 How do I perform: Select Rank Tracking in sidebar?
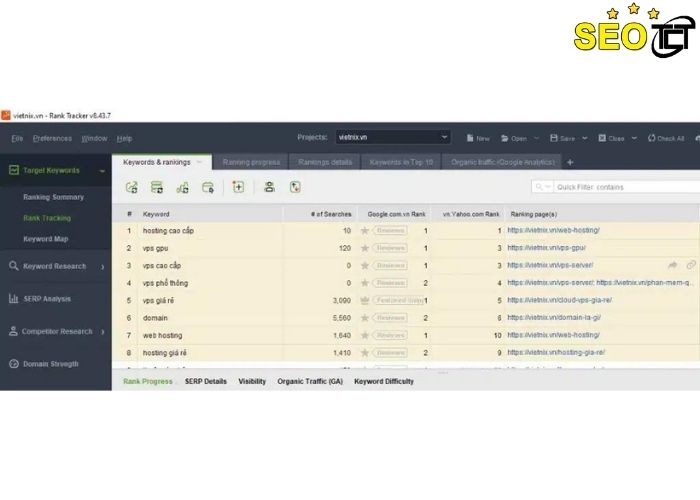coord(47,218)
